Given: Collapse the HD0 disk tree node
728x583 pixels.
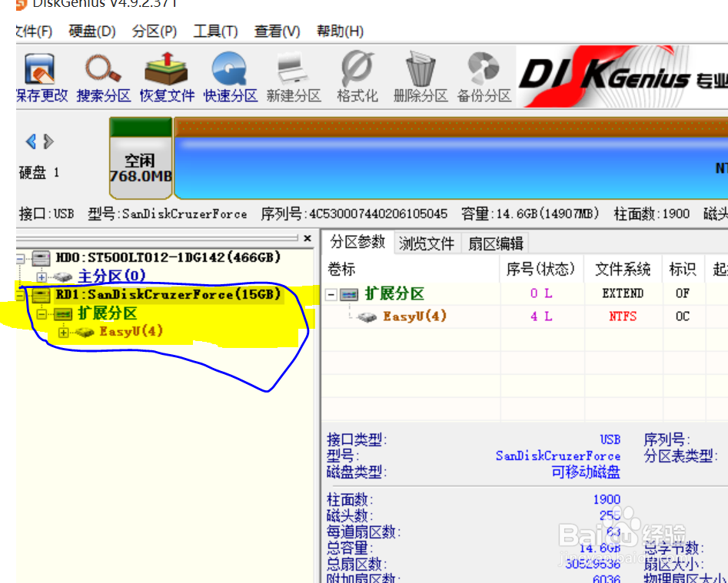Looking at the screenshot, I should (20, 258).
